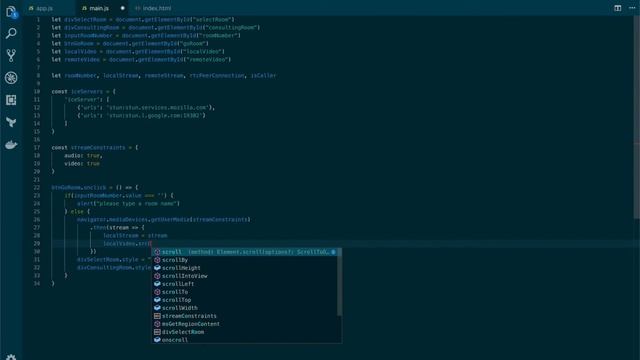
Task: Click line number 34 in gutter
Action: tap(37, 284)
